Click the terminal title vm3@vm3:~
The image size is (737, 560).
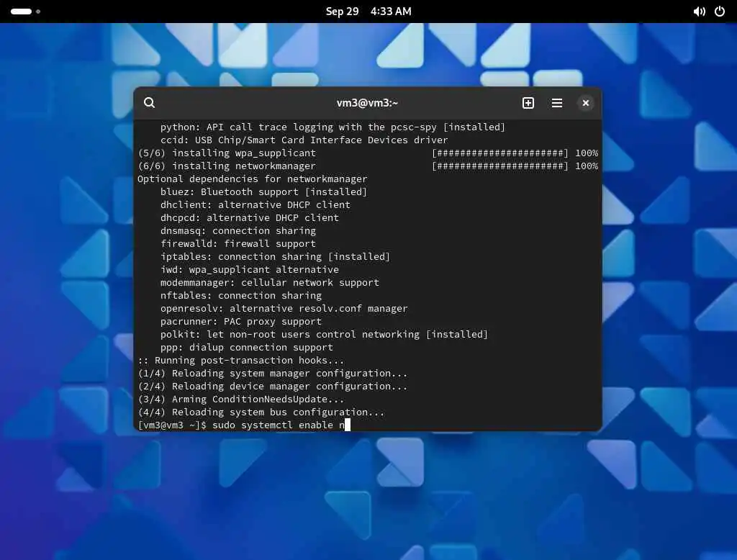[367, 103]
